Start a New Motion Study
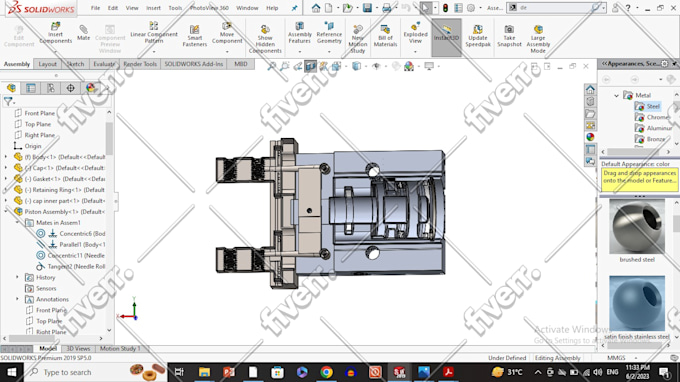 357,39
